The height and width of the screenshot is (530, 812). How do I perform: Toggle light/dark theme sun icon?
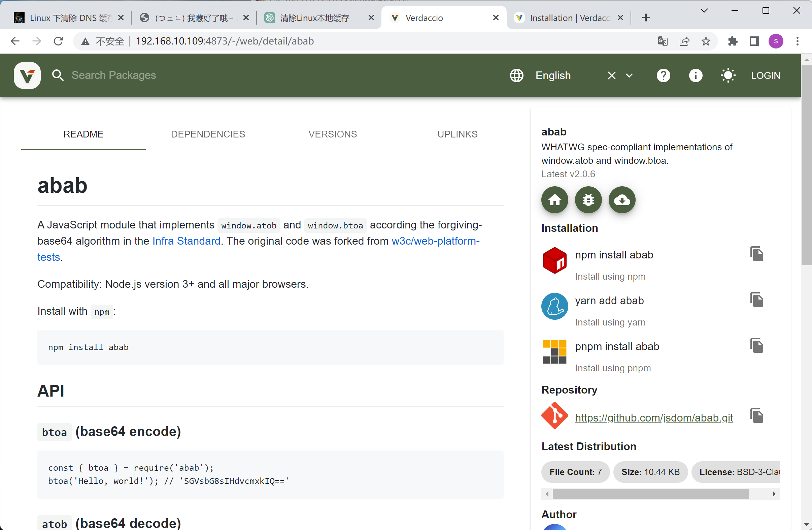click(x=728, y=75)
